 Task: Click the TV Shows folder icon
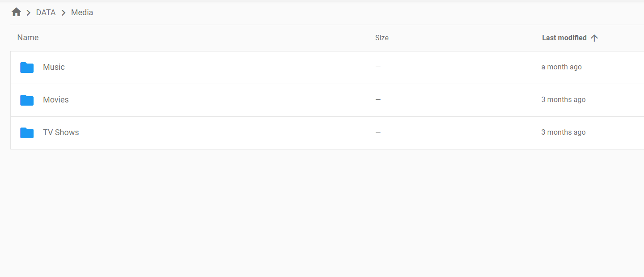pyautogui.click(x=27, y=133)
